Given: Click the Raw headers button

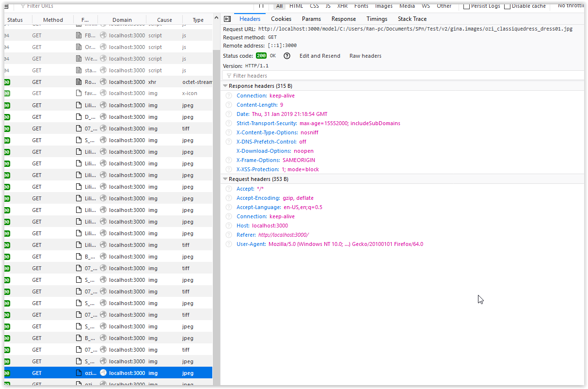Looking at the screenshot, I should click(366, 56).
